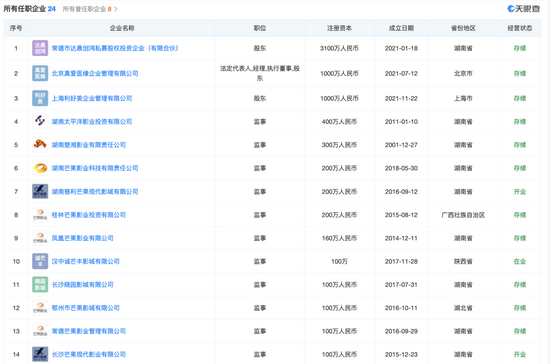
Task: Click date cell 2014-12-11
Action: pos(401,238)
